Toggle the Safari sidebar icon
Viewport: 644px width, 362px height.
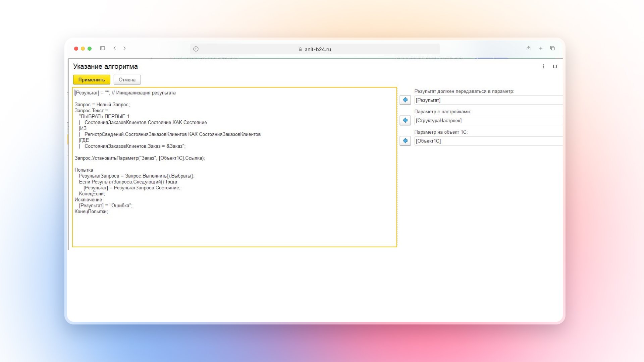point(103,48)
